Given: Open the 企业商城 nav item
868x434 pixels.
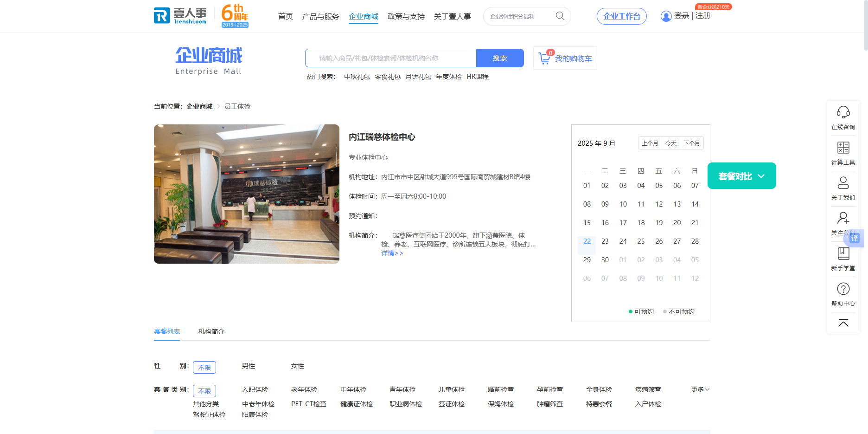Looking at the screenshot, I should click(364, 16).
